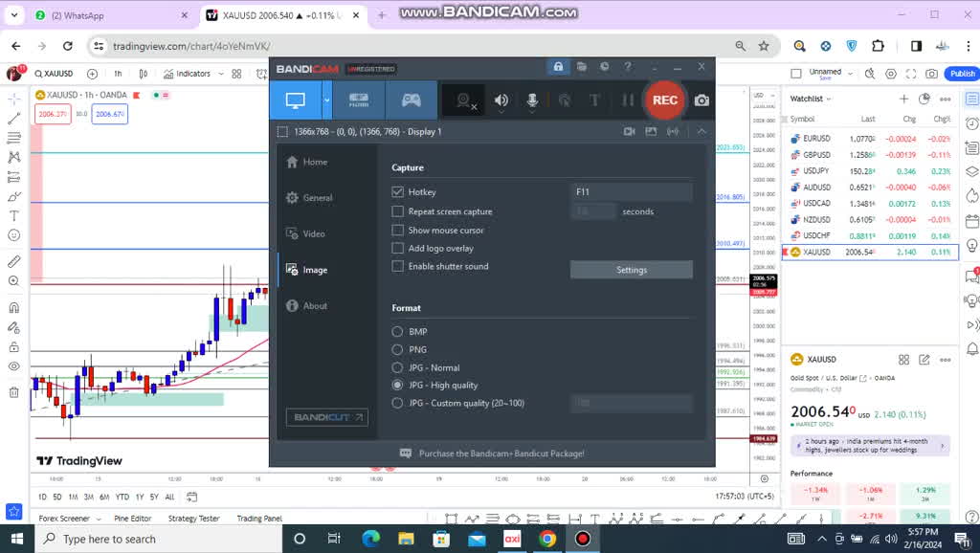Click the capture Settings button
Viewport: 980px width, 553px height.
click(x=631, y=270)
